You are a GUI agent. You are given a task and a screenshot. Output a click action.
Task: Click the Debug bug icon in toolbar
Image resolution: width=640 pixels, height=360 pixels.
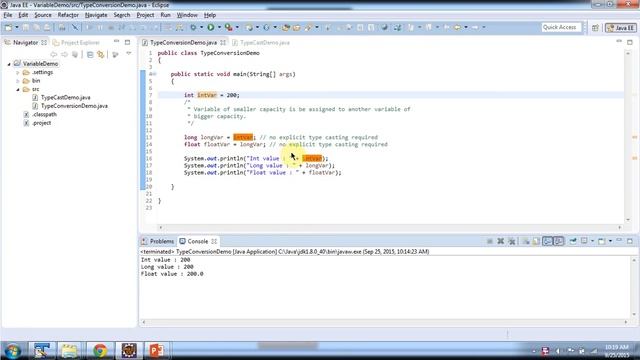[193, 27]
